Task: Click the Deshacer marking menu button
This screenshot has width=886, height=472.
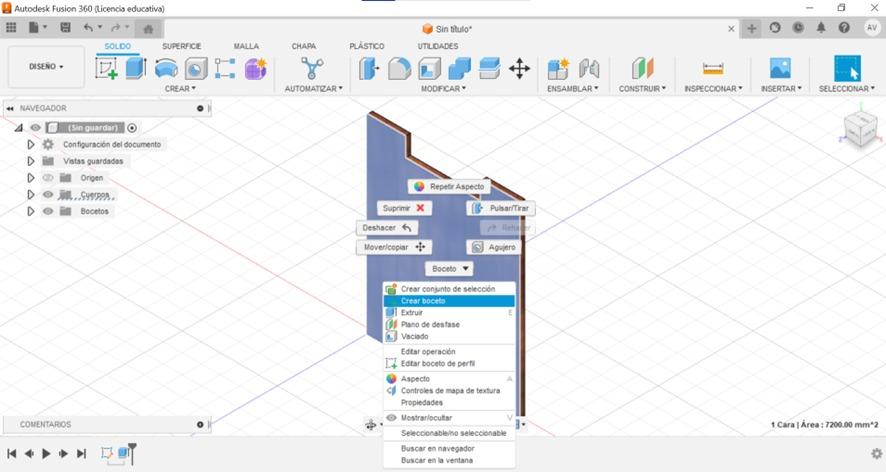Action: (387, 228)
